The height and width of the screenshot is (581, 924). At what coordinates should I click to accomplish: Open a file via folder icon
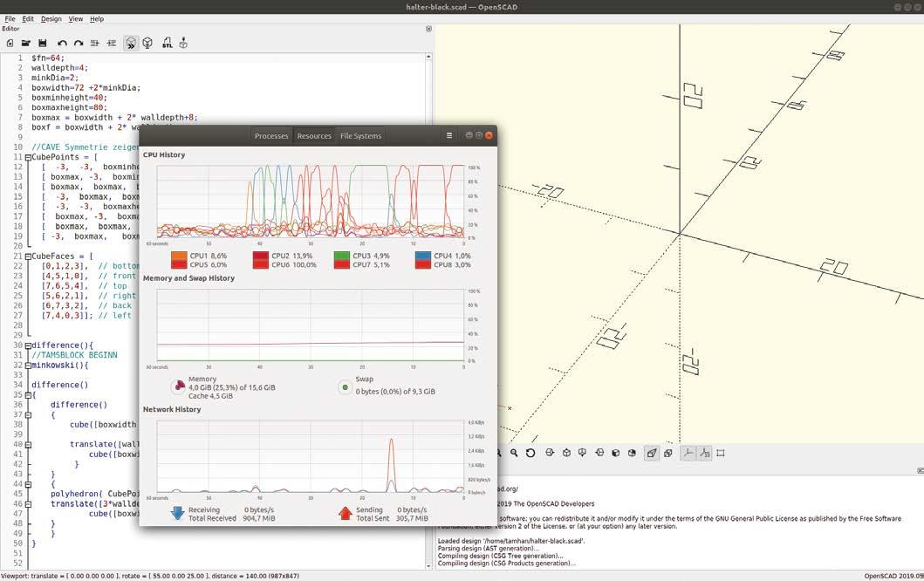26,43
